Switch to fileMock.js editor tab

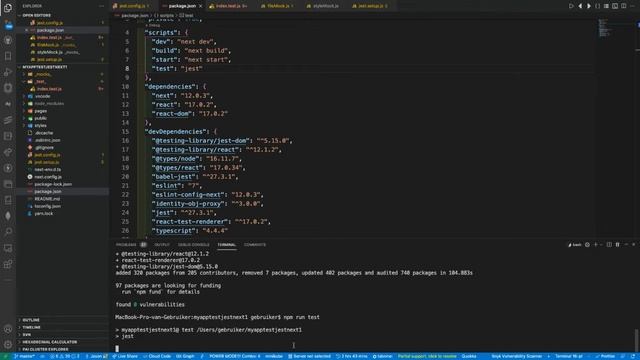(278, 6)
